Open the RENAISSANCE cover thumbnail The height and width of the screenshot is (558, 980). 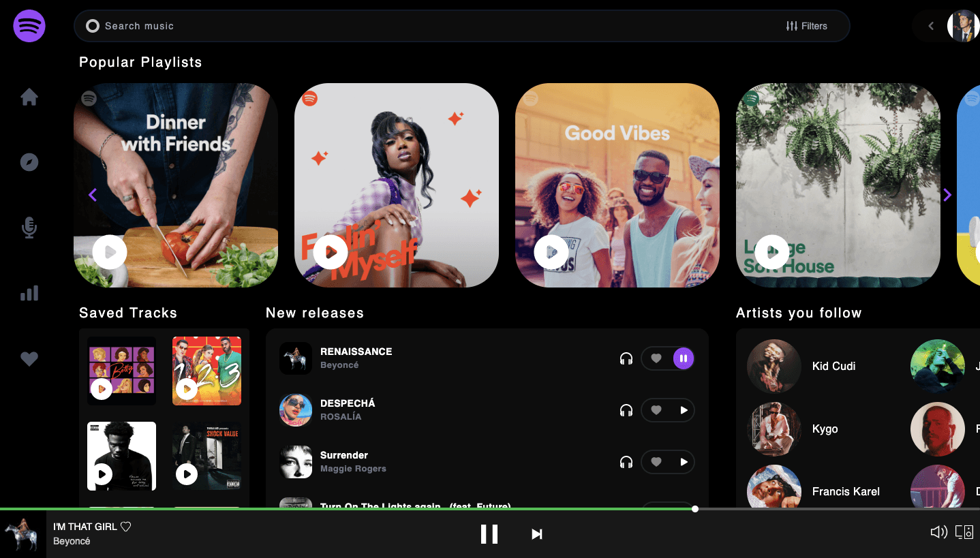coord(296,358)
